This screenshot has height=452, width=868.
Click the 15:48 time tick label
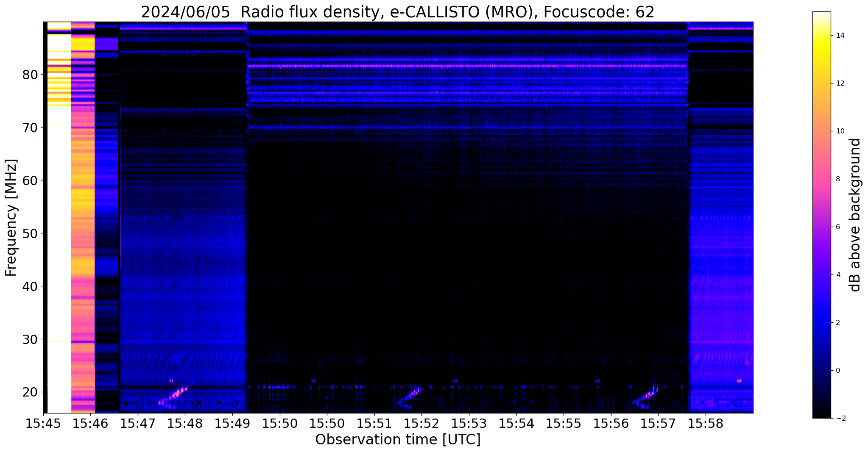tap(185, 424)
